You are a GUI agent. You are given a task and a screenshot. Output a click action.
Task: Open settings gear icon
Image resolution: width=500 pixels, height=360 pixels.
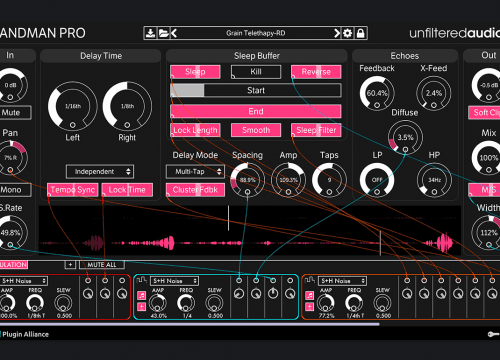(x=347, y=33)
